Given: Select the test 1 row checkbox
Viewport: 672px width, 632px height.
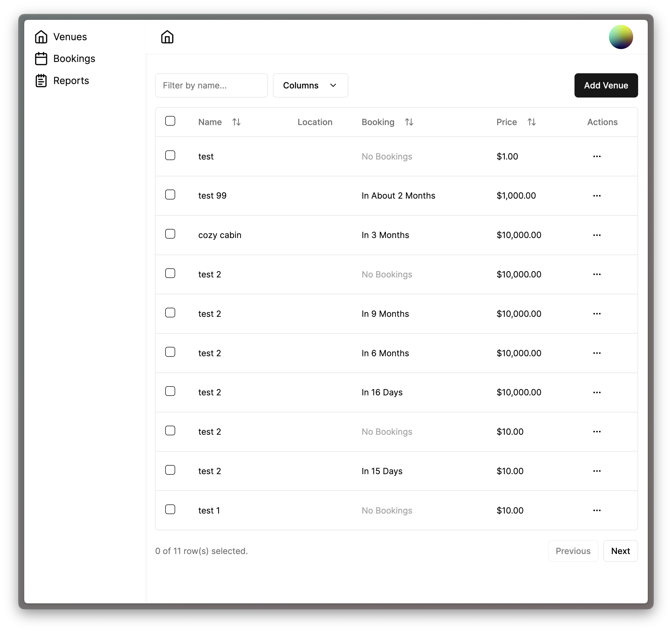Looking at the screenshot, I should 170,509.
